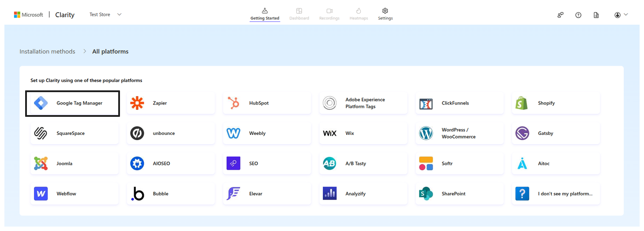Choose the Joomla platform label
644x231 pixels.
pos(64,164)
